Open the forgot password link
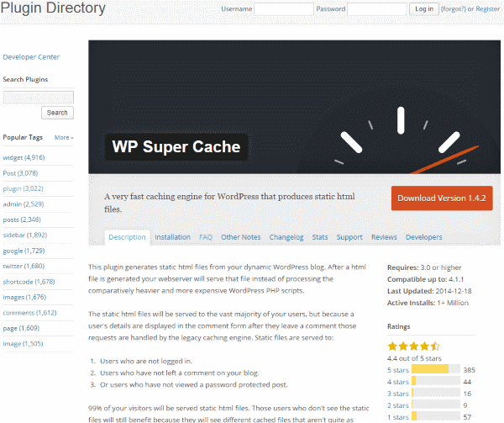This screenshot has height=423, width=504. 454,9
